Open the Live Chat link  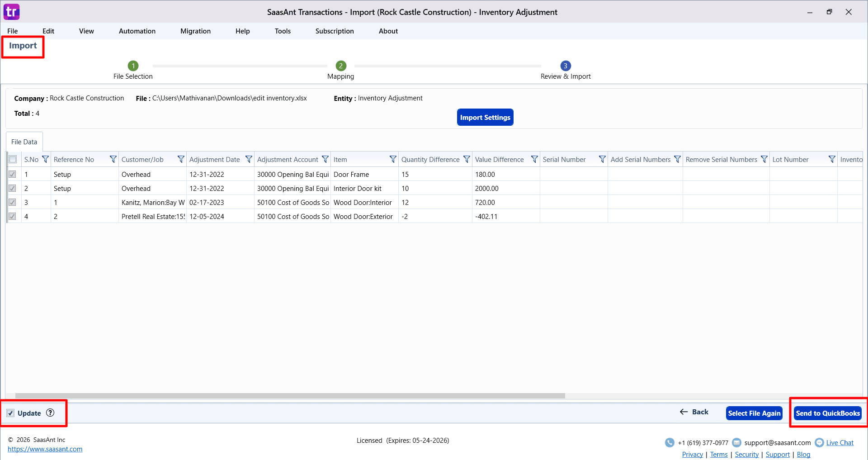click(x=840, y=443)
